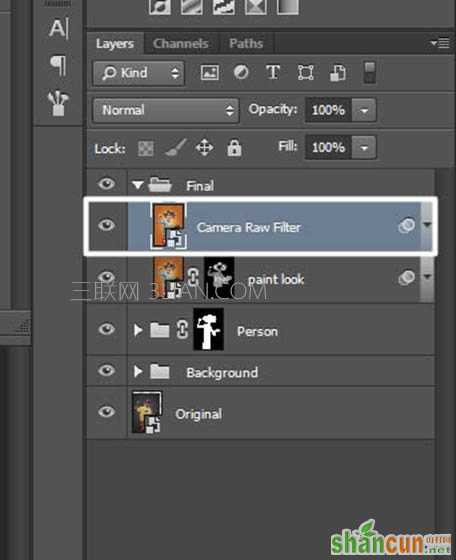Image resolution: width=456 pixels, height=560 pixels.
Task: Open the Normal blend mode dropdown
Action: click(x=166, y=110)
